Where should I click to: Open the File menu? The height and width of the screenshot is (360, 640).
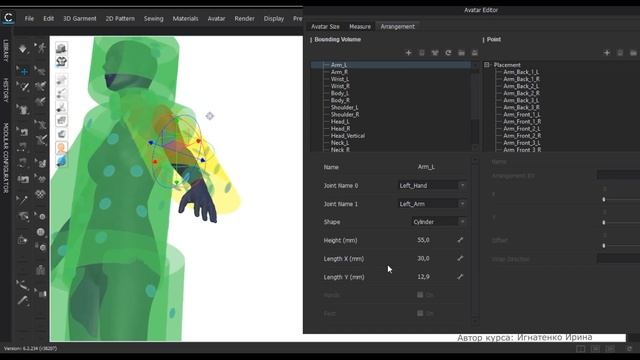click(29, 18)
